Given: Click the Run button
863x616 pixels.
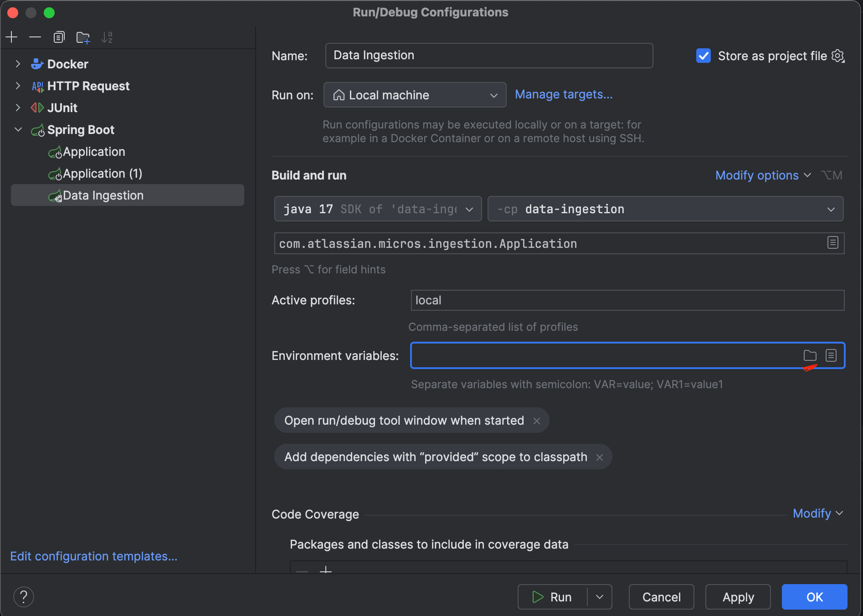Looking at the screenshot, I should tap(552, 597).
